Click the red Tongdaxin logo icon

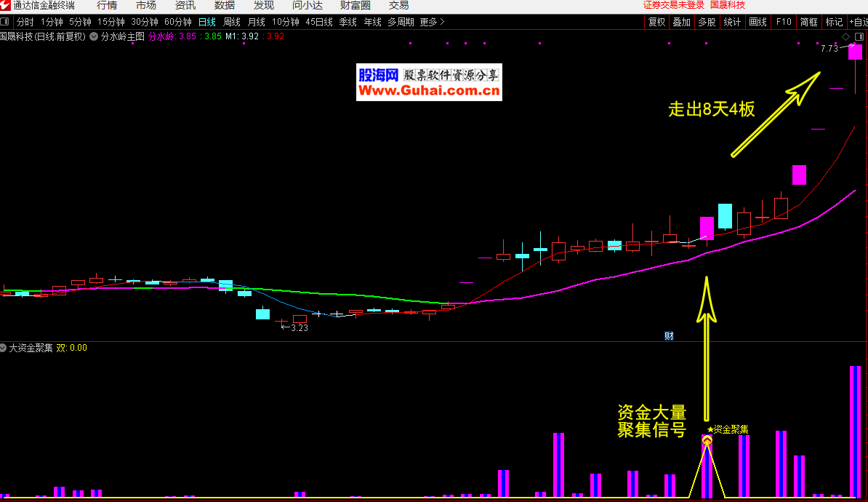(6, 5)
